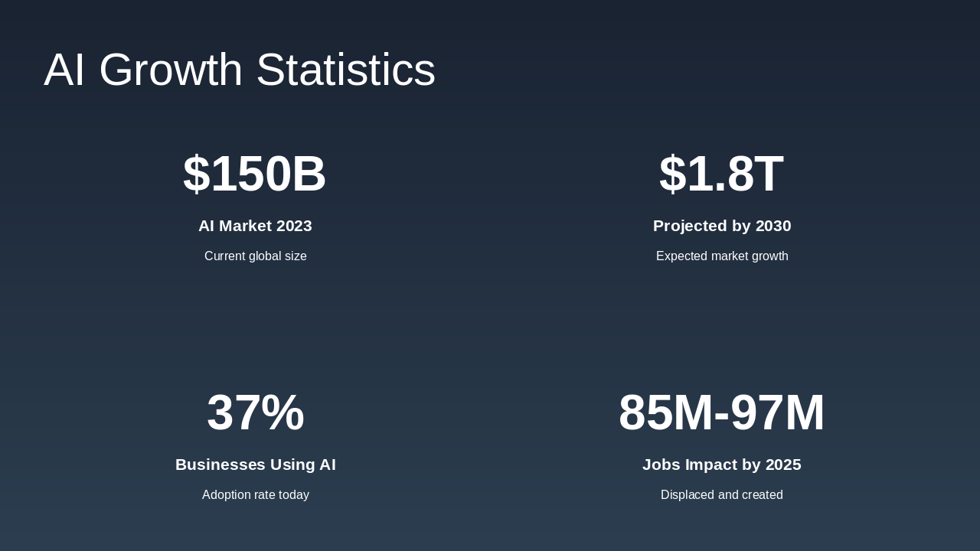Click the word "Businesses" in the adoption label
Image resolution: width=980 pixels, height=551 pixels.
pyautogui.click(x=220, y=465)
